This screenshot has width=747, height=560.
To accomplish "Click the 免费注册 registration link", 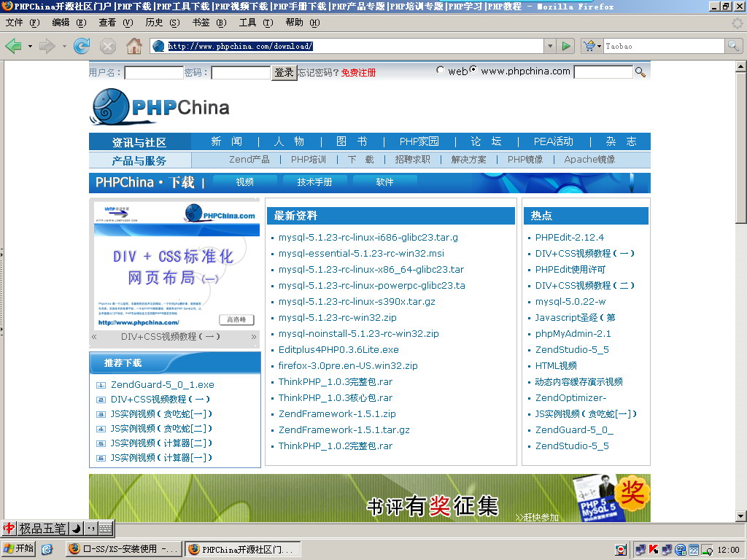I will (x=358, y=72).
